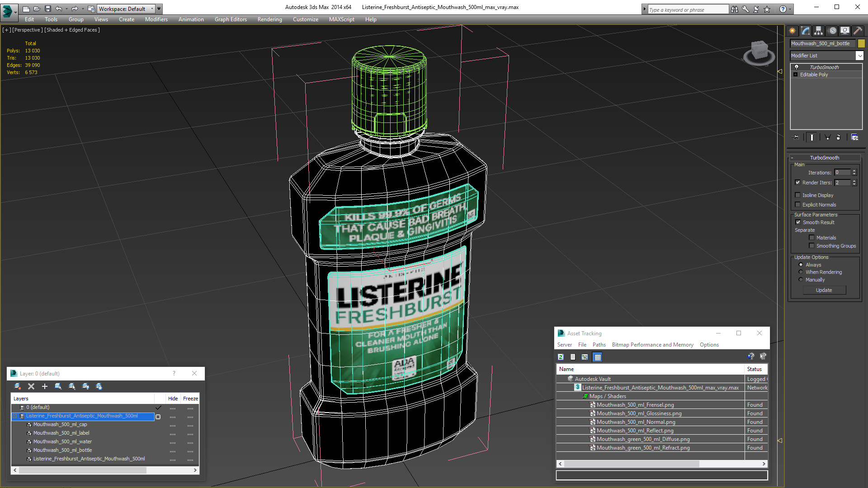
Task: Collapse the TurboSmooth rollout header
Action: [824, 158]
